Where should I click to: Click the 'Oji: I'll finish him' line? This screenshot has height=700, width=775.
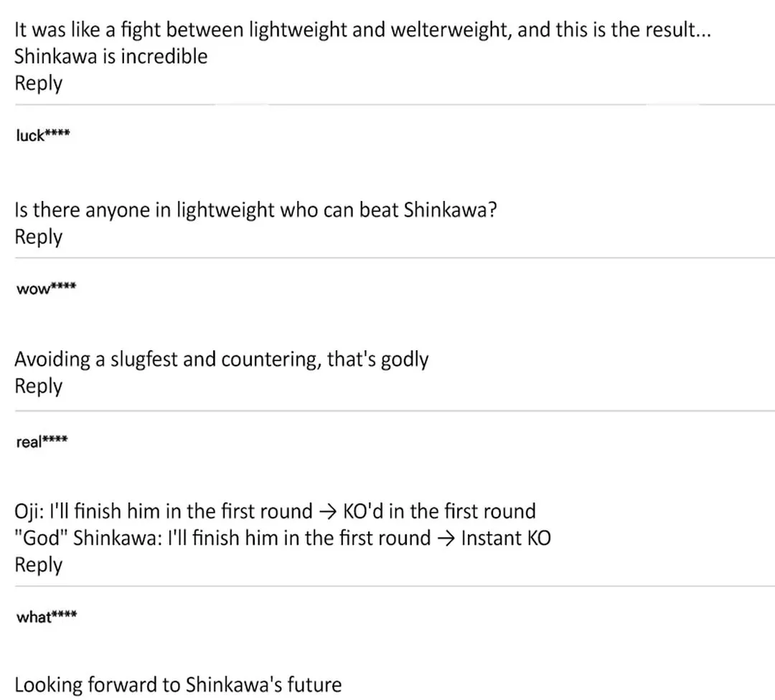275,511
